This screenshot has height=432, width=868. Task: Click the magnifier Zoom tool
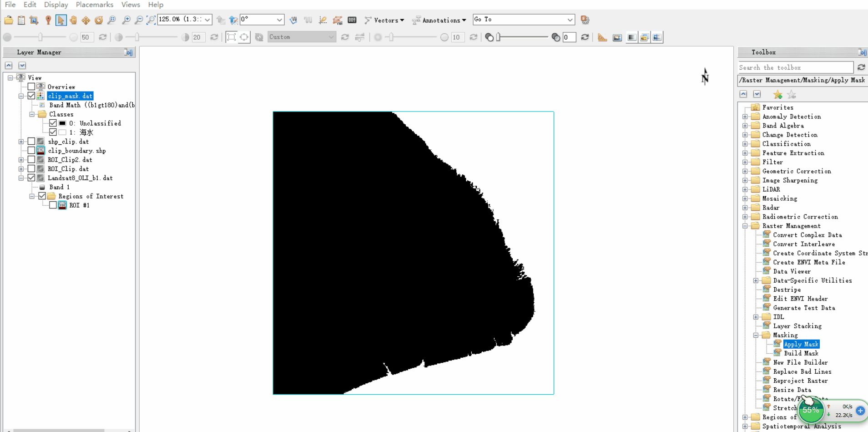click(111, 20)
